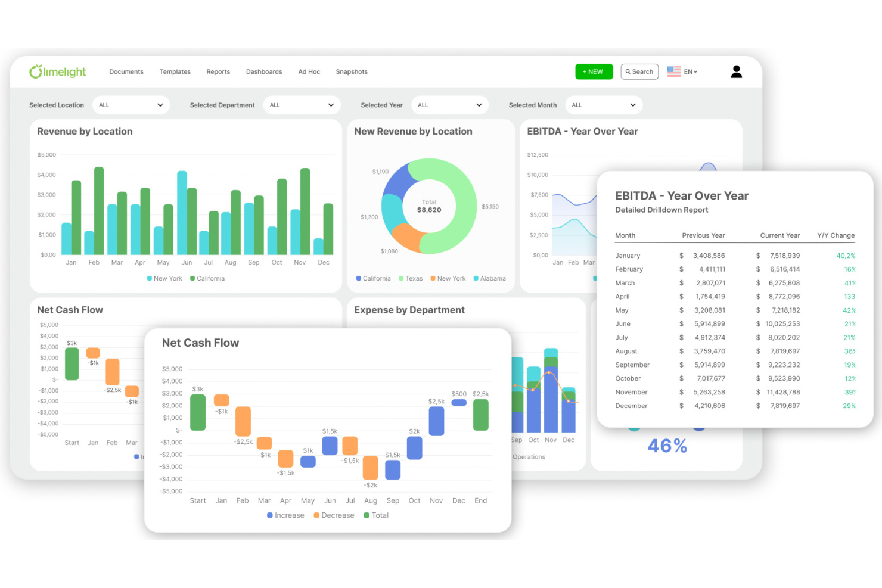Viewport: 882px width, 588px height.
Task: Toggle the Texas slice in New Revenue legend
Action: pos(403,278)
